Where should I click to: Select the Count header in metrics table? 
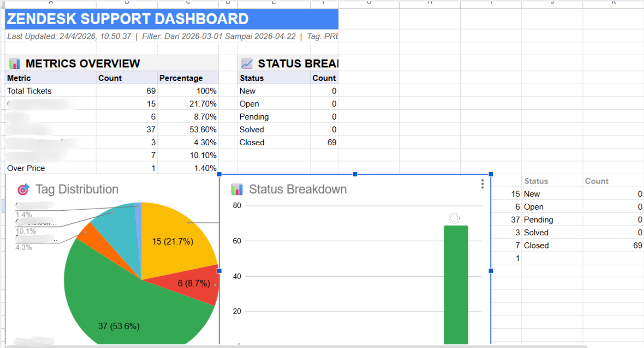127,78
